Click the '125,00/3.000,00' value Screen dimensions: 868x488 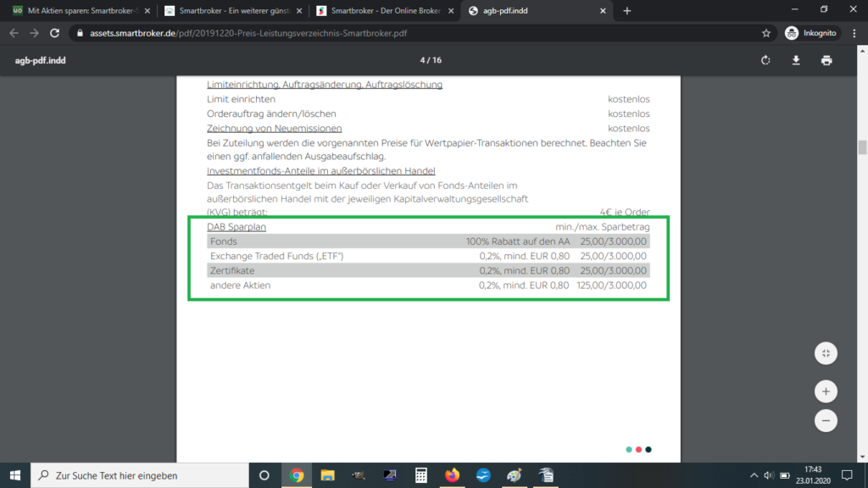point(612,286)
